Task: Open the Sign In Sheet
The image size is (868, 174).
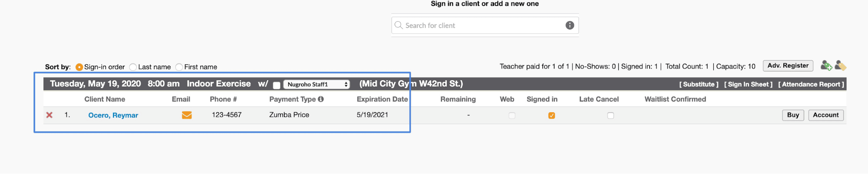Action: (x=748, y=84)
